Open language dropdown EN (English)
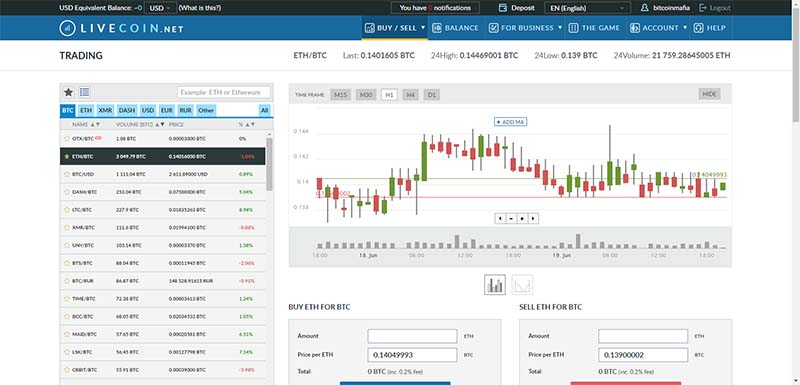The width and height of the screenshot is (800, 385). coord(588,8)
